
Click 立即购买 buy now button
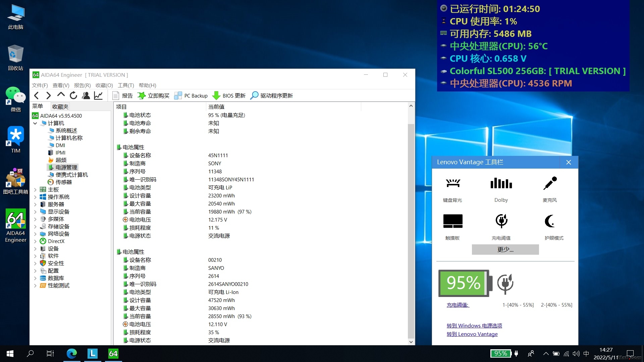coord(154,96)
